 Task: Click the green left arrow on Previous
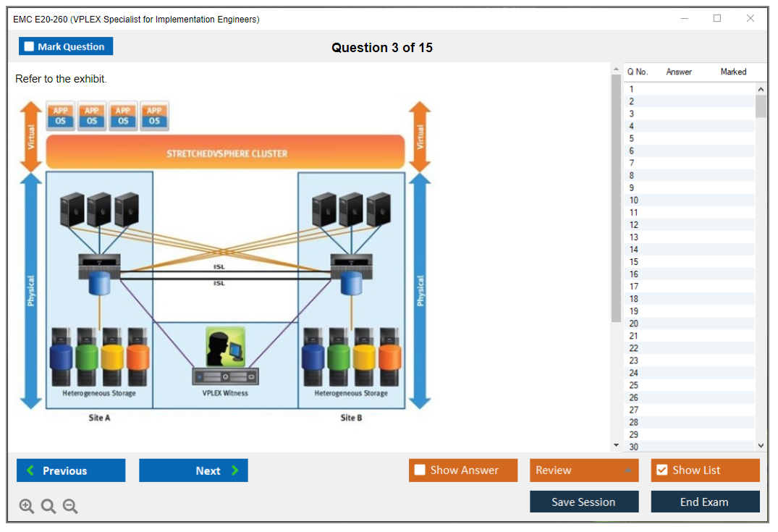(x=30, y=470)
